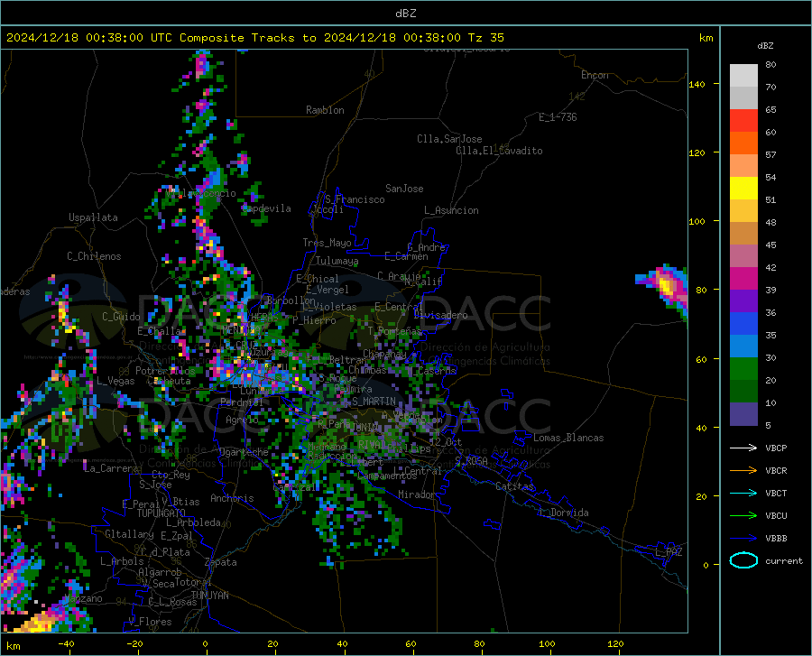Click the 'L_Dormida' map label
Viewport: 812px width, 656px height.
pos(563,513)
